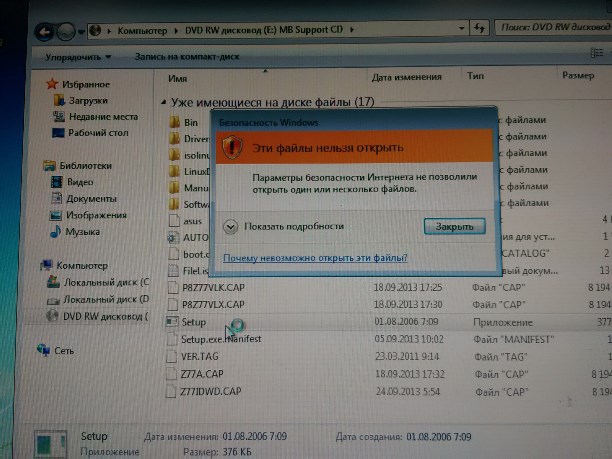Select the Bin folder icon

(x=175, y=122)
